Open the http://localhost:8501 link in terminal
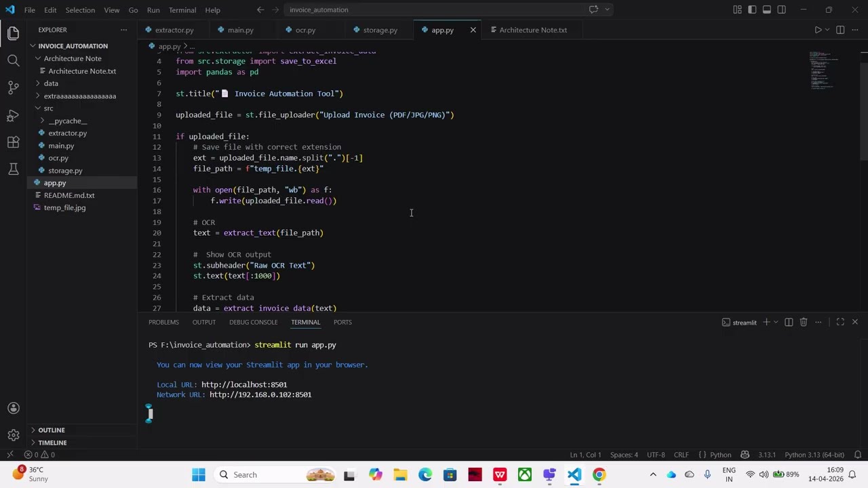 (x=244, y=384)
